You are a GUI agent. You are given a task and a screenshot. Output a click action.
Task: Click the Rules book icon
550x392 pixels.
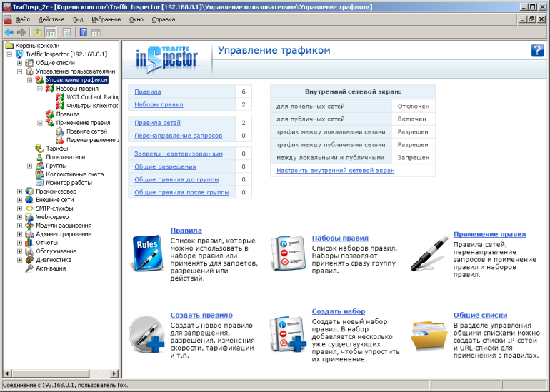(147, 253)
